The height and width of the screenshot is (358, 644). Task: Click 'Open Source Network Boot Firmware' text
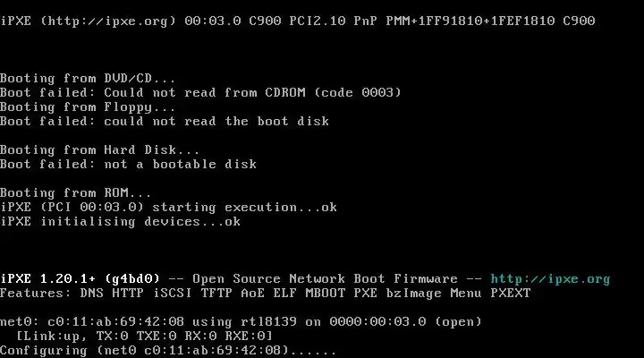click(325, 279)
